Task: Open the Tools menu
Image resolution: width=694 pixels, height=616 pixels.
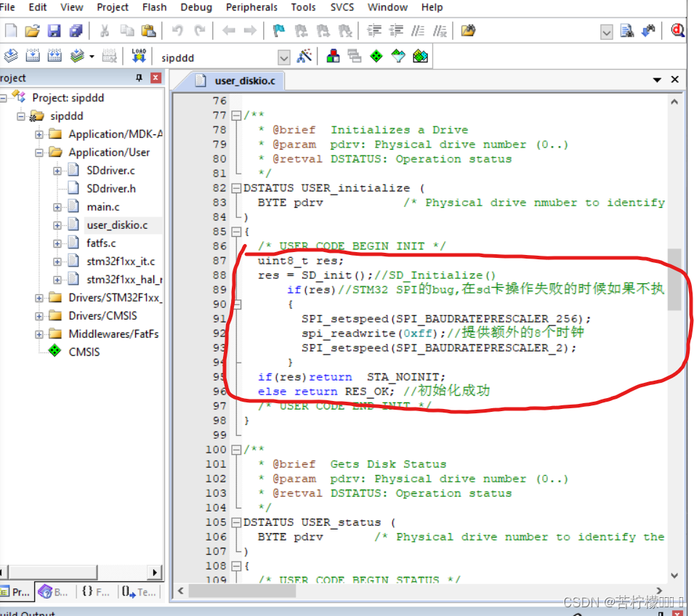Action: pyautogui.click(x=303, y=7)
